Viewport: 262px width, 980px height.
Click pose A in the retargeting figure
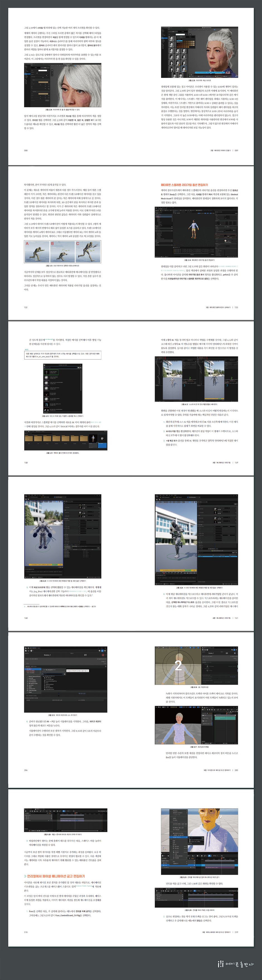click(x=37, y=251)
